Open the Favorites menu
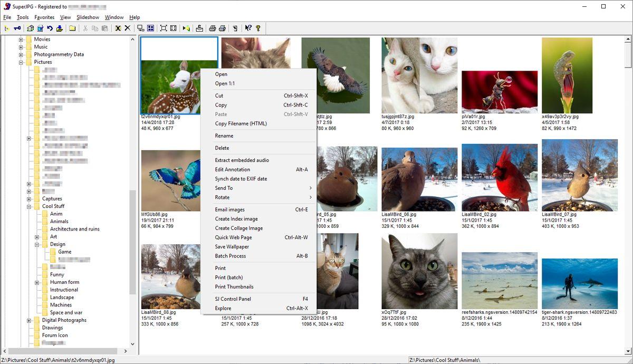 tap(44, 17)
